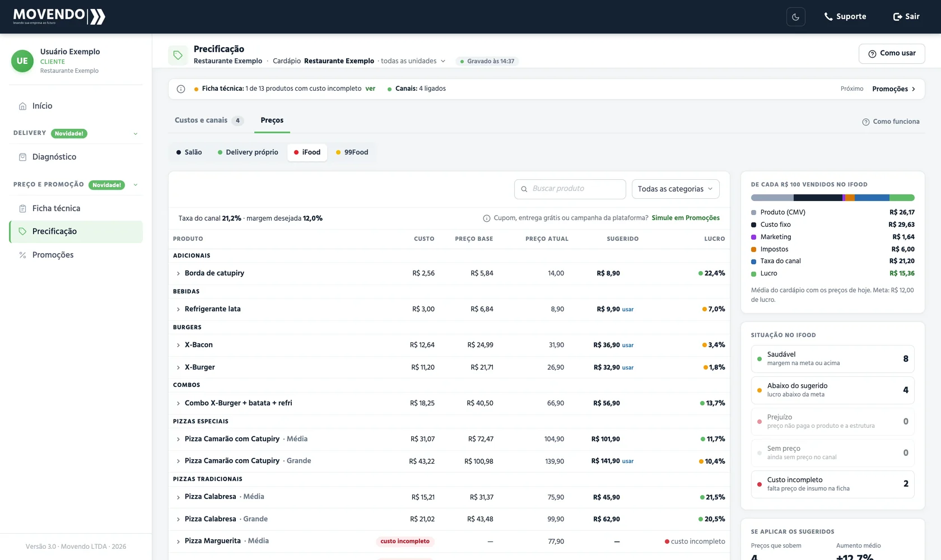Filter by the Saudável status card
This screenshot has height=560, width=941.
tap(833, 359)
